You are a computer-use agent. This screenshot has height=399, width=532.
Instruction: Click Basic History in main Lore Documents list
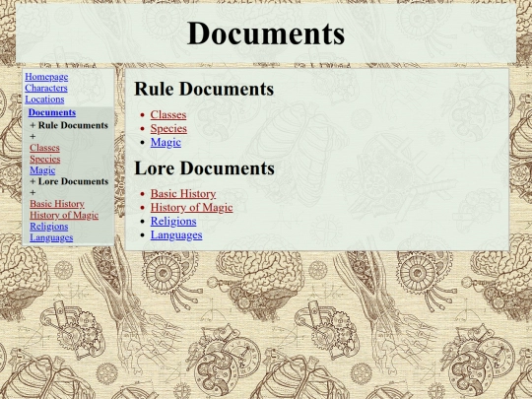coord(183,194)
